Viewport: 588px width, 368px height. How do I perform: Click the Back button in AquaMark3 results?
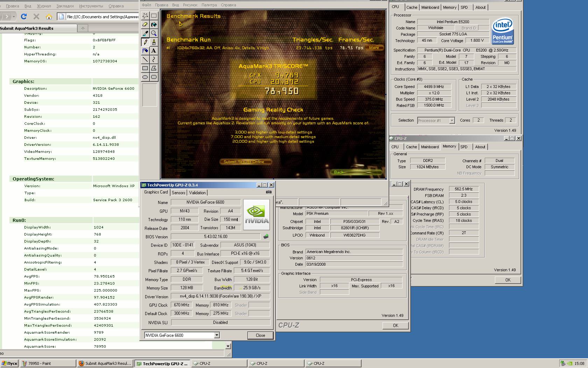pos(356,172)
